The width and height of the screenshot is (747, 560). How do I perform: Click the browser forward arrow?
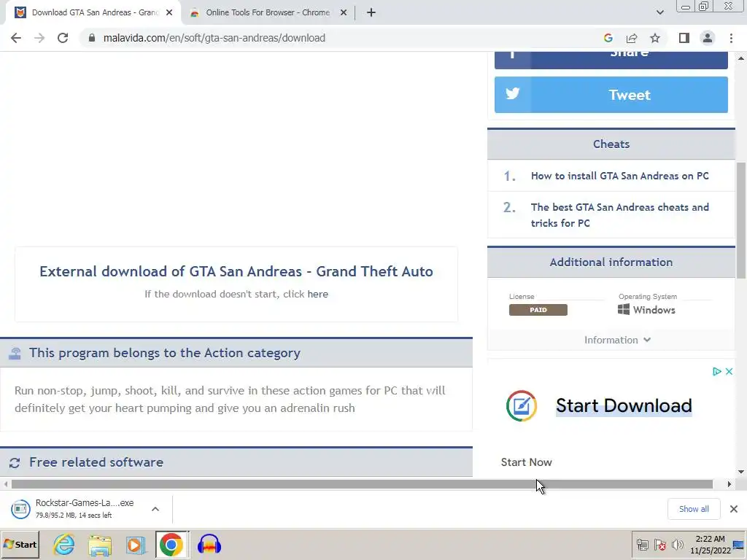39,38
